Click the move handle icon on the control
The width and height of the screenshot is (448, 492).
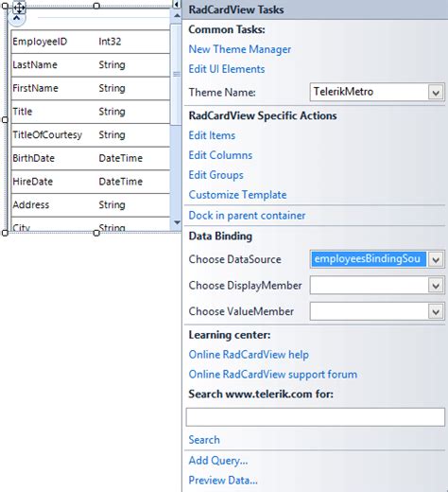pos(19,8)
